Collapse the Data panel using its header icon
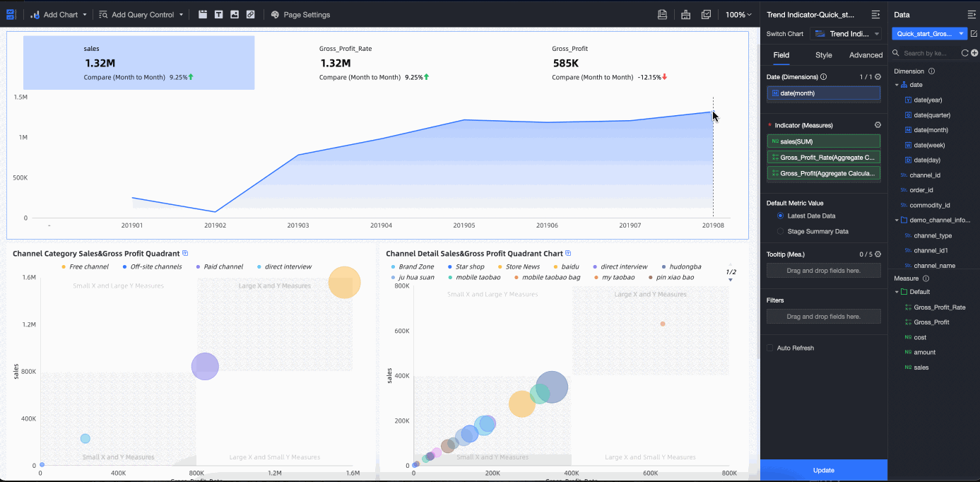 click(x=971, y=15)
